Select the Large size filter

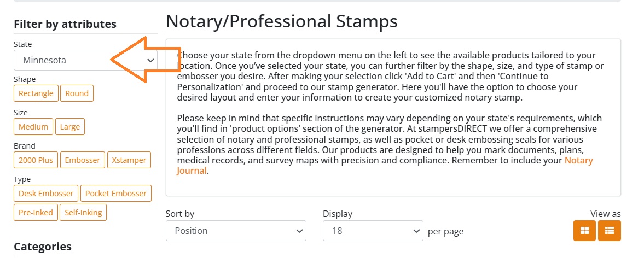tap(70, 127)
